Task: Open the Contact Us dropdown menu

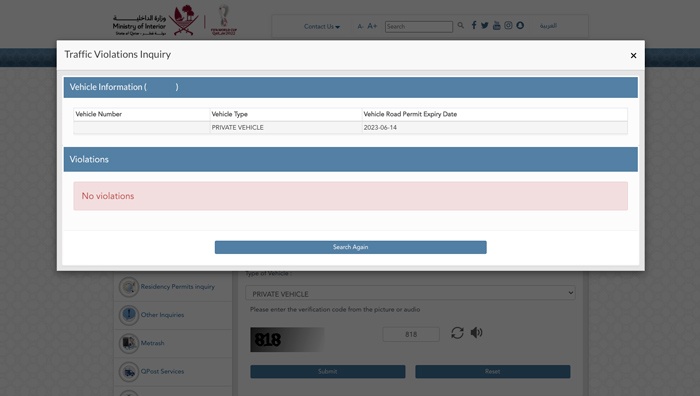Action: 321,26
